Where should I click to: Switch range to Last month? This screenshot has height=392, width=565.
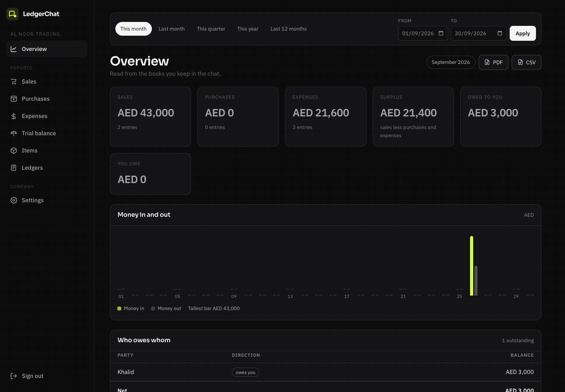click(x=171, y=29)
